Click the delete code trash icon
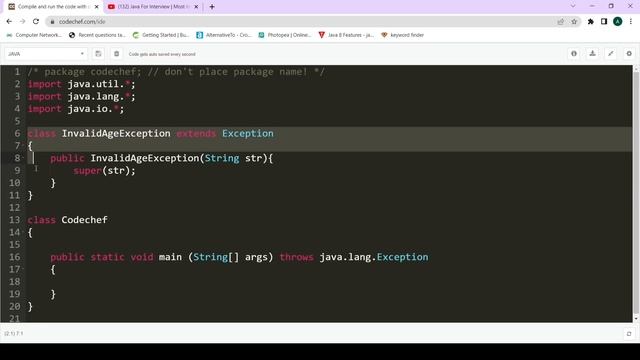This screenshot has width=640, height=360. [116, 54]
